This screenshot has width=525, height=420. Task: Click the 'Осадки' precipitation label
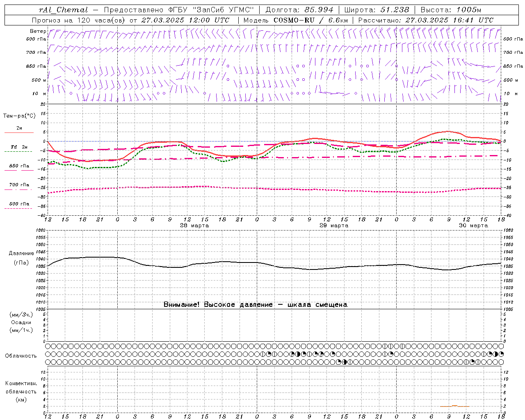point(21,322)
